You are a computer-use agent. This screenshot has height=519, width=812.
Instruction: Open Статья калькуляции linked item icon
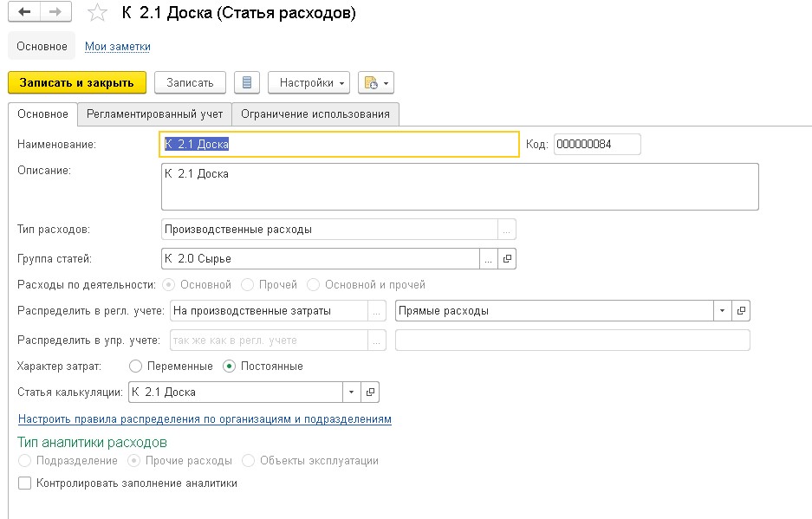(370, 392)
